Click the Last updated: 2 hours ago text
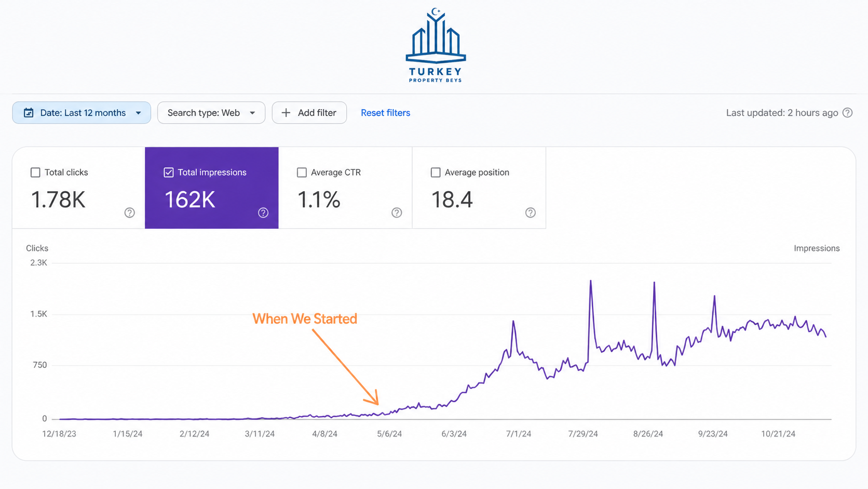 point(782,113)
